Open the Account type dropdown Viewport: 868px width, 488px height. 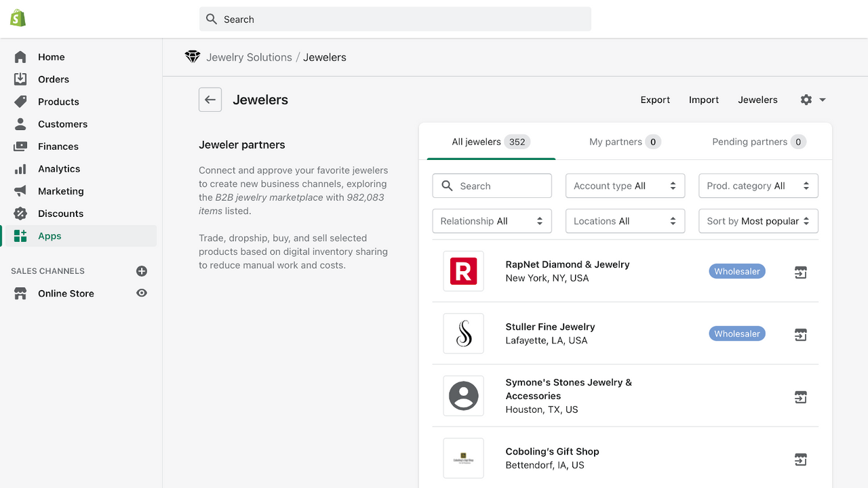[x=625, y=186]
